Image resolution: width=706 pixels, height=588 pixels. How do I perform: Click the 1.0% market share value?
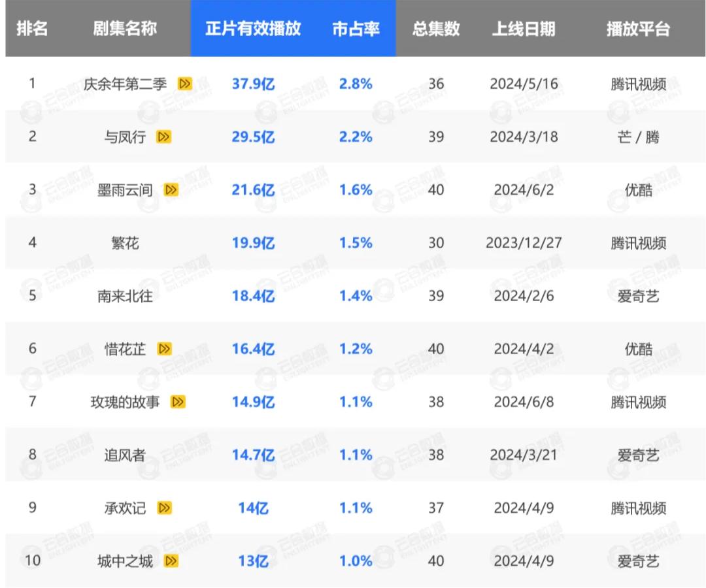pos(356,561)
